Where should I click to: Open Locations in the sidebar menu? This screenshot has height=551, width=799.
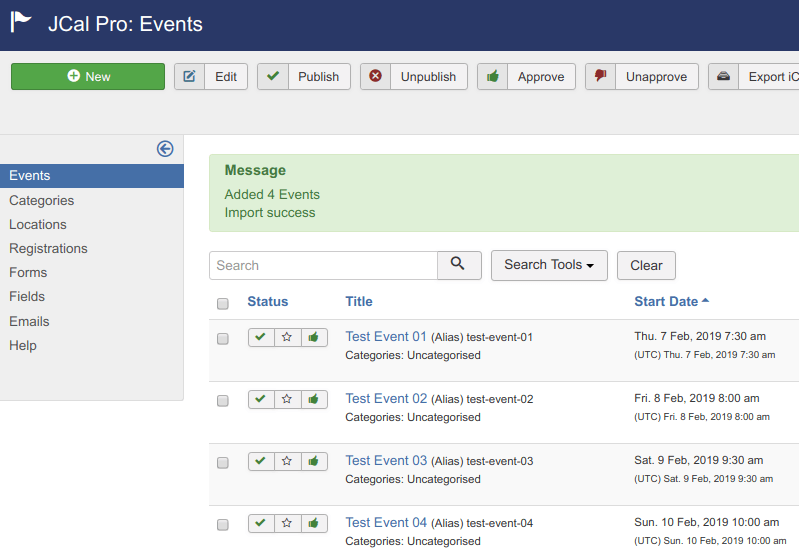[38, 224]
